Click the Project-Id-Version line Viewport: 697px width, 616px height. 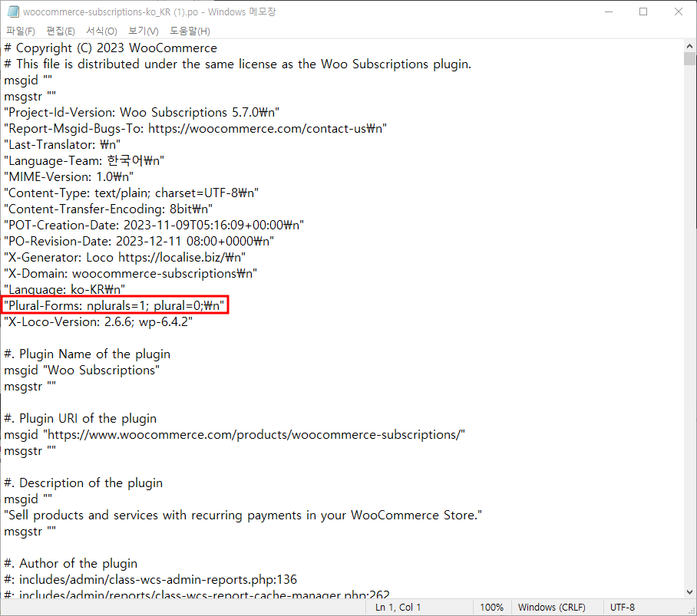click(x=142, y=112)
